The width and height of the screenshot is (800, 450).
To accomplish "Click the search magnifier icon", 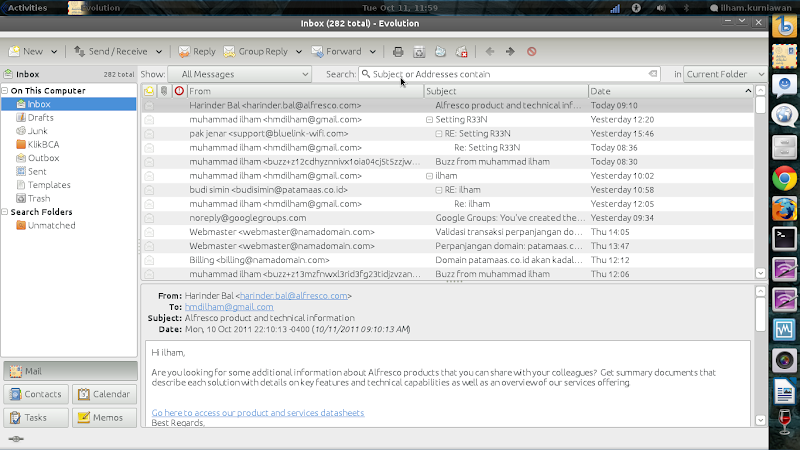I will pos(366,74).
